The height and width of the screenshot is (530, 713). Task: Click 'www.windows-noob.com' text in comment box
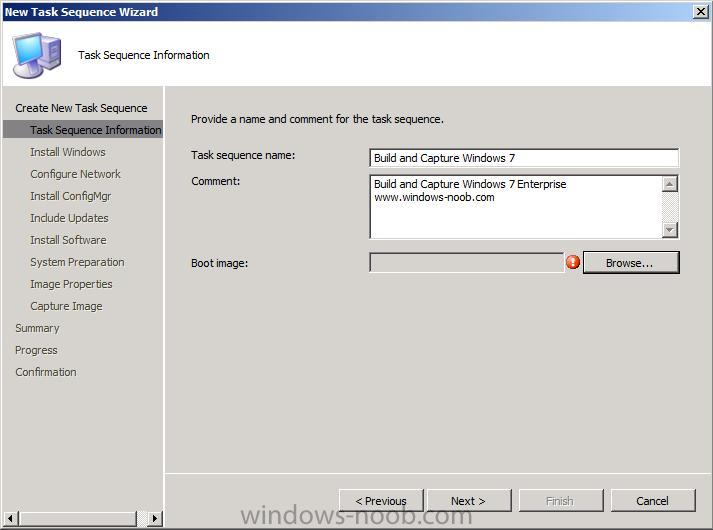click(434, 197)
